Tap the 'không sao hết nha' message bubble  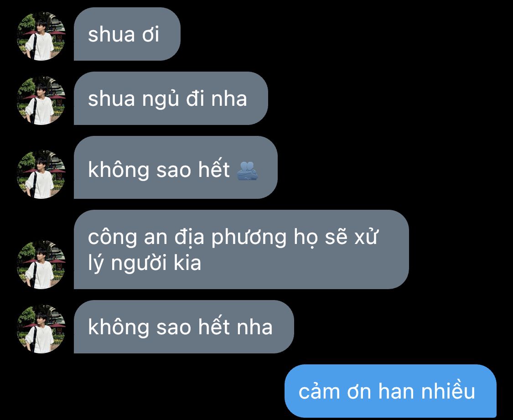tap(184, 327)
